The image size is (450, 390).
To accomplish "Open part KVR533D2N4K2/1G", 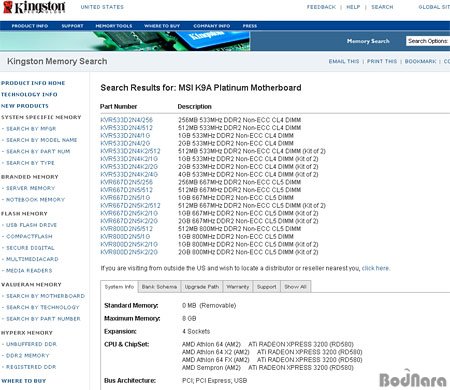I will (x=129, y=159).
